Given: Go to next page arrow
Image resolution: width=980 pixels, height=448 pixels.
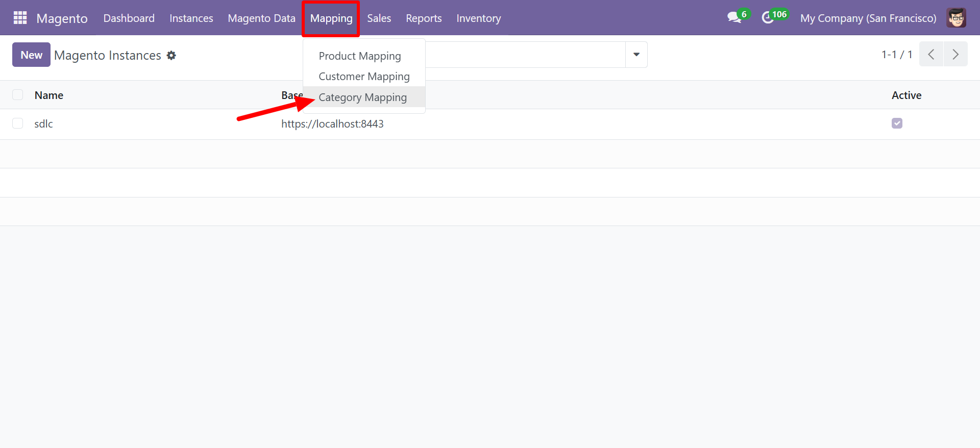Looking at the screenshot, I should pyautogui.click(x=955, y=55).
